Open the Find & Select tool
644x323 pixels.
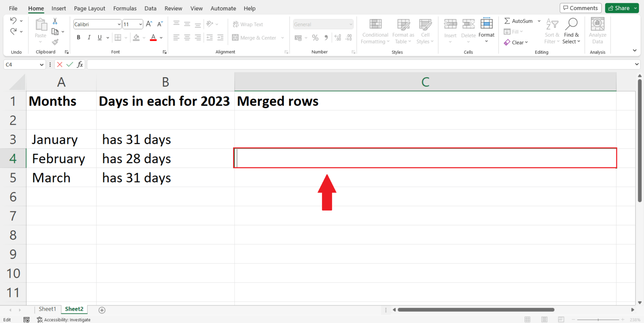pos(571,30)
